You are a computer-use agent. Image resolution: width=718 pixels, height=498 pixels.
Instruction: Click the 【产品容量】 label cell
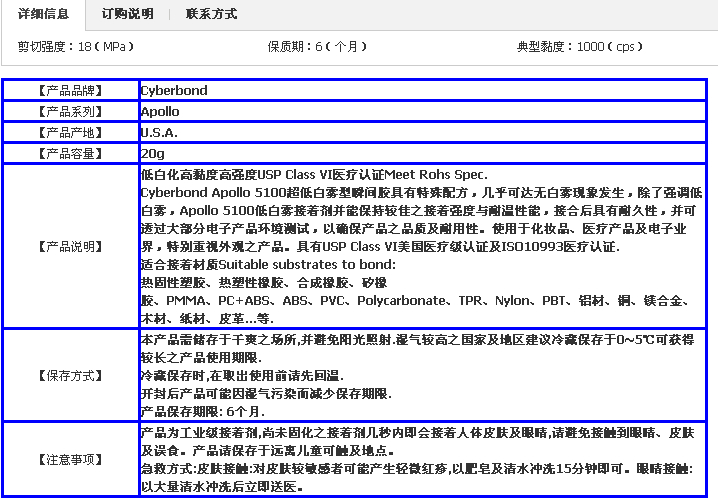point(71,153)
